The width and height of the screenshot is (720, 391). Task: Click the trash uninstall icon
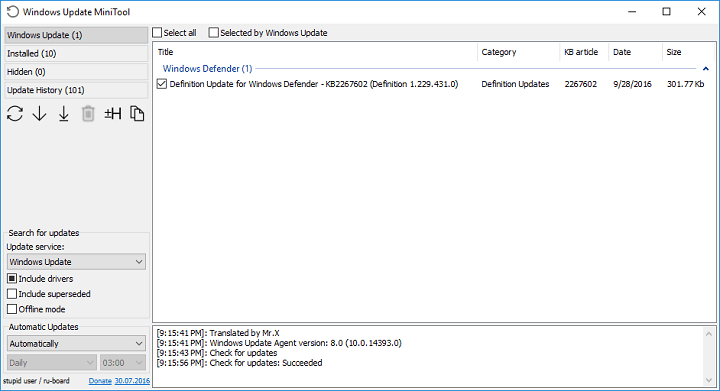(88, 113)
